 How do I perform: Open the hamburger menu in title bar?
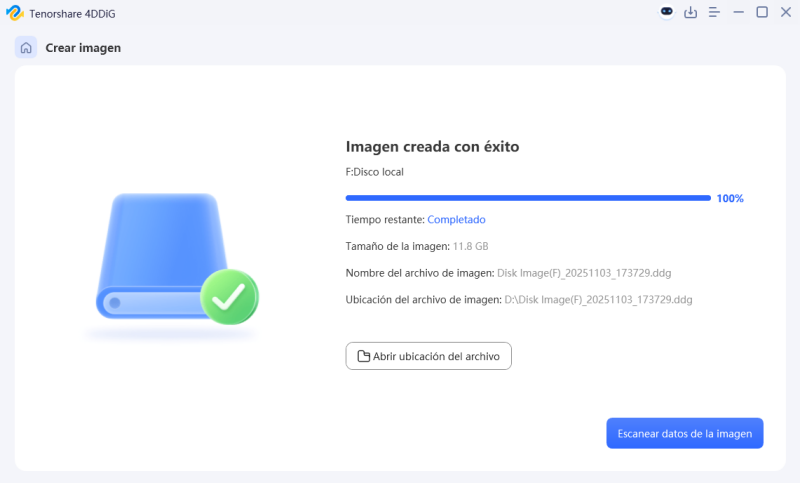pyautogui.click(x=714, y=12)
